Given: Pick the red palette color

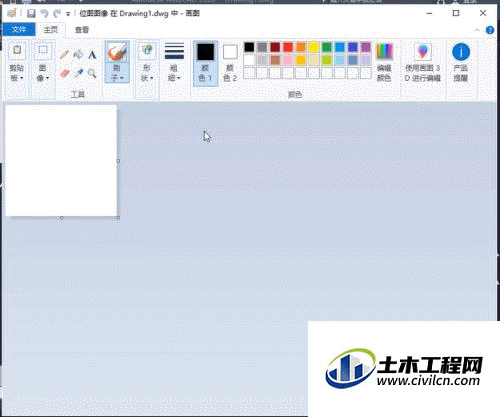Looking at the screenshot, I should (288, 47).
